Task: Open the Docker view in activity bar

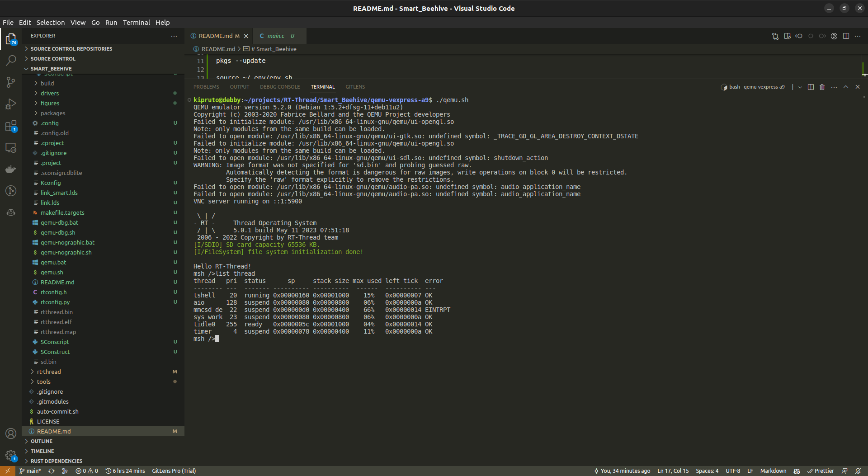Action: point(11,169)
